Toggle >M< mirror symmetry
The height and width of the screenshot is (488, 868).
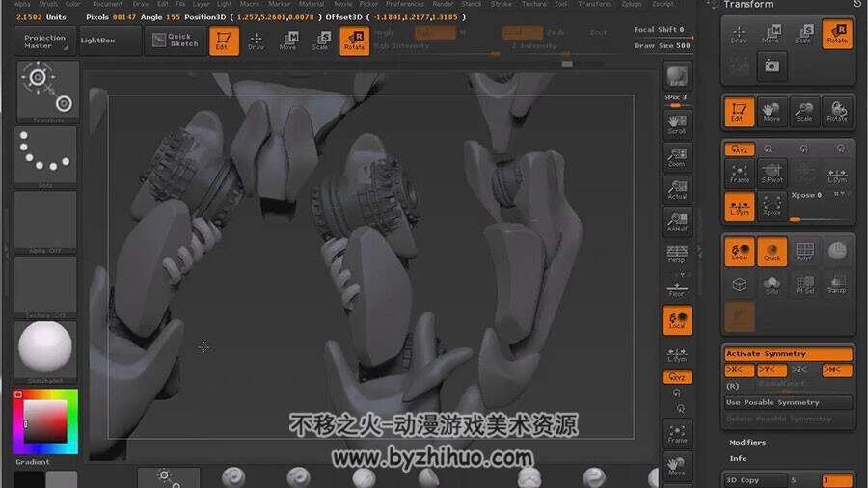click(x=837, y=369)
